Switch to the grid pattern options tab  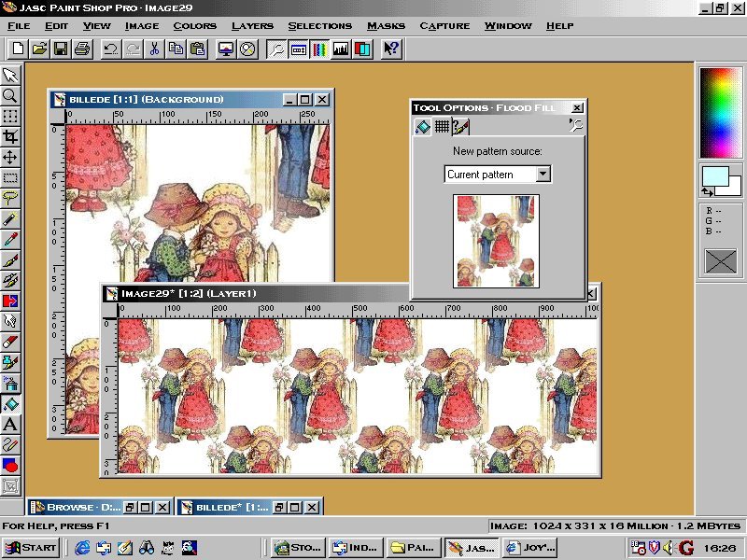click(x=442, y=126)
